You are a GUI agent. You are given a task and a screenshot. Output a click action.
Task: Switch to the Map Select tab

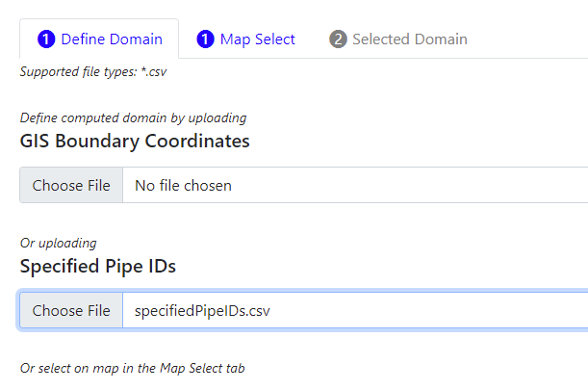257,39
